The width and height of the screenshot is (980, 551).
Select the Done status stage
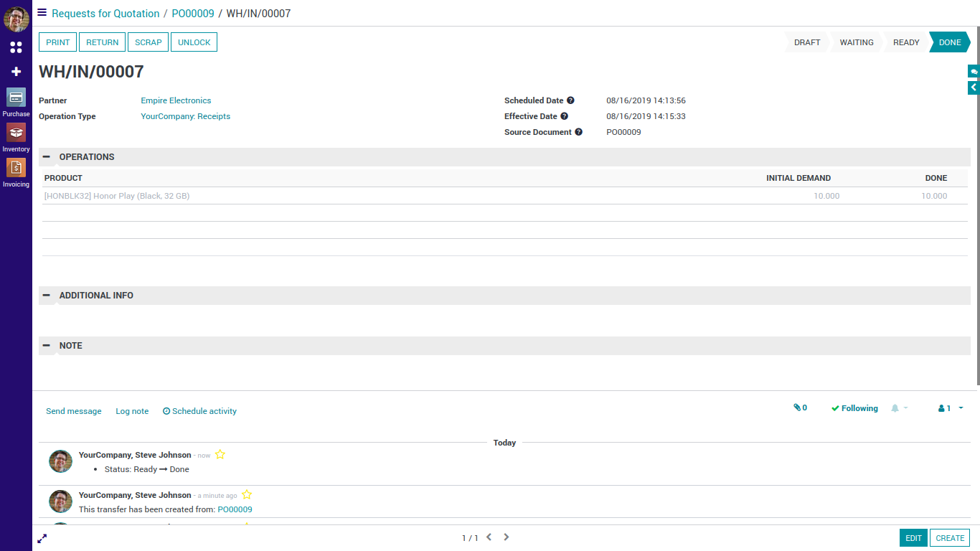tap(949, 42)
